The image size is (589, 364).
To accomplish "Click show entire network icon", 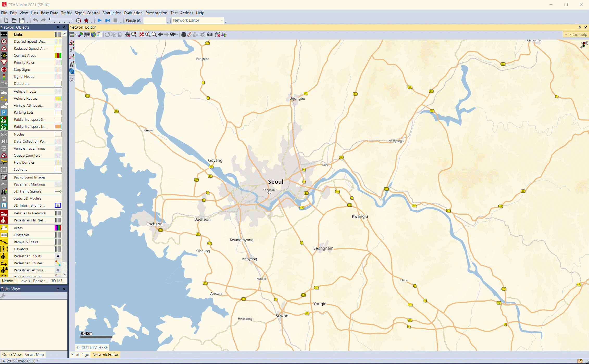I will (141, 35).
